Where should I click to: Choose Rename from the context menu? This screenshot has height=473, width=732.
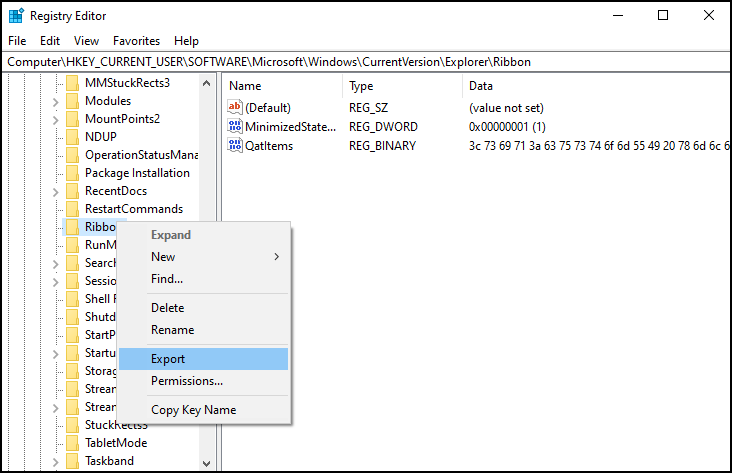(x=204, y=330)
